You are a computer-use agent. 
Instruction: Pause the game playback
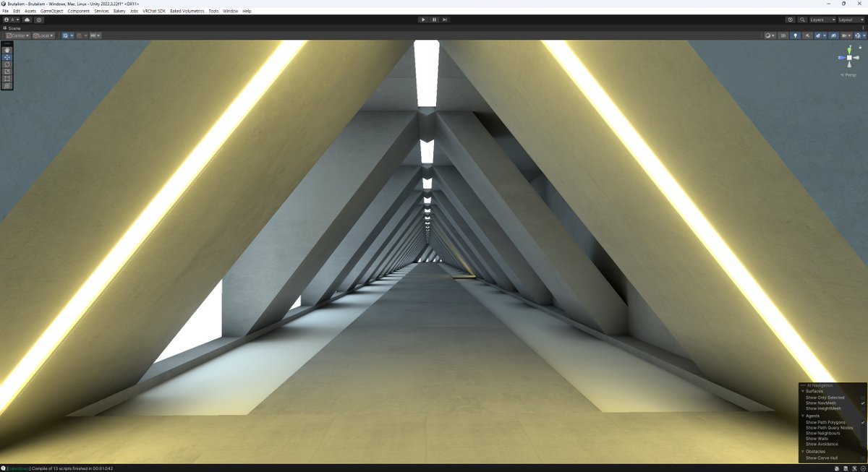pos(434,20)
